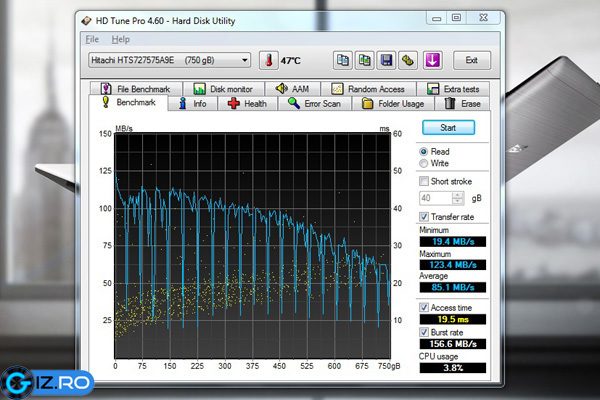Image resolution: width=600 pixels, height=400 pixels.
Task: Close the HD Tune Pro window
Action: [483, 18]
